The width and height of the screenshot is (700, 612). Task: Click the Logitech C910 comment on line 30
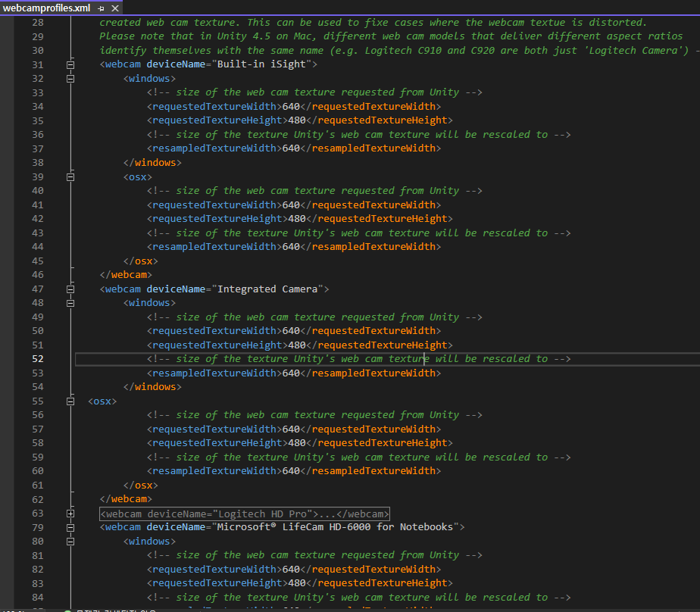(399, 51)
